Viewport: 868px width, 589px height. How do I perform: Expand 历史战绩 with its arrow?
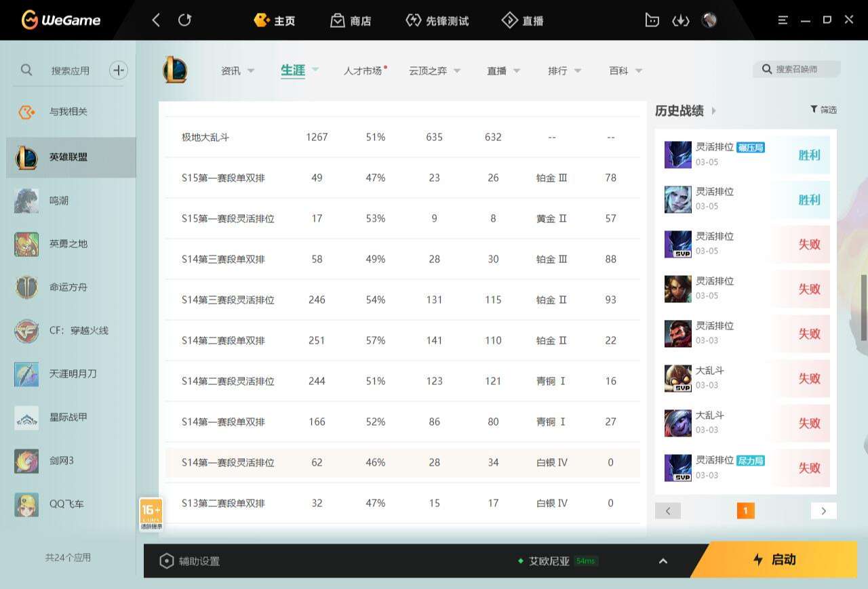pos(713,110)
